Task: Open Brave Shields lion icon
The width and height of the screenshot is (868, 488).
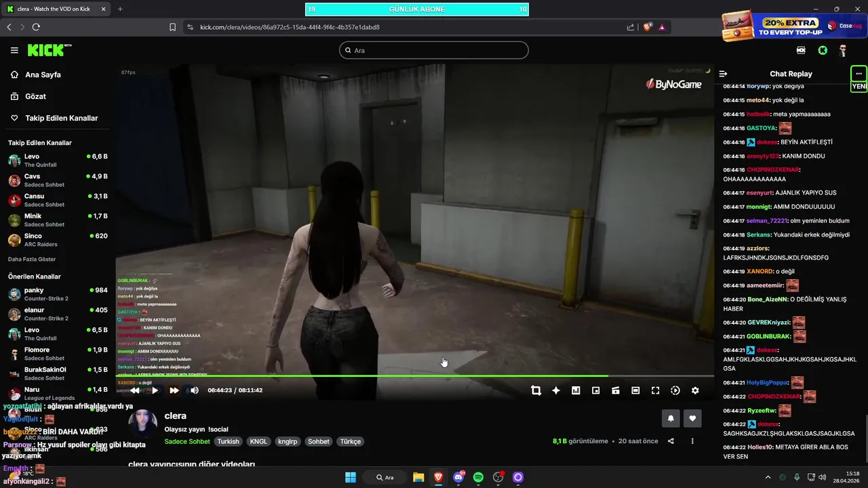Action: coord(648,27)
